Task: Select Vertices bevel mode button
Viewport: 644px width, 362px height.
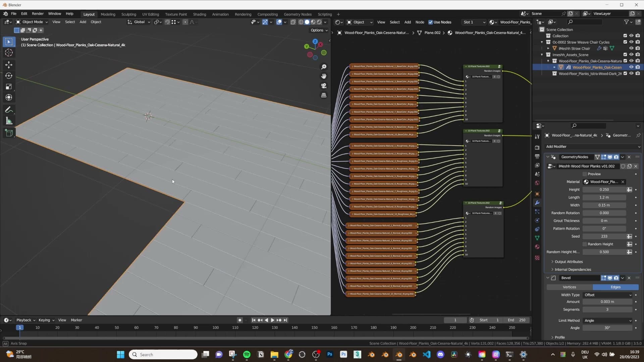Action: (569, 287)
